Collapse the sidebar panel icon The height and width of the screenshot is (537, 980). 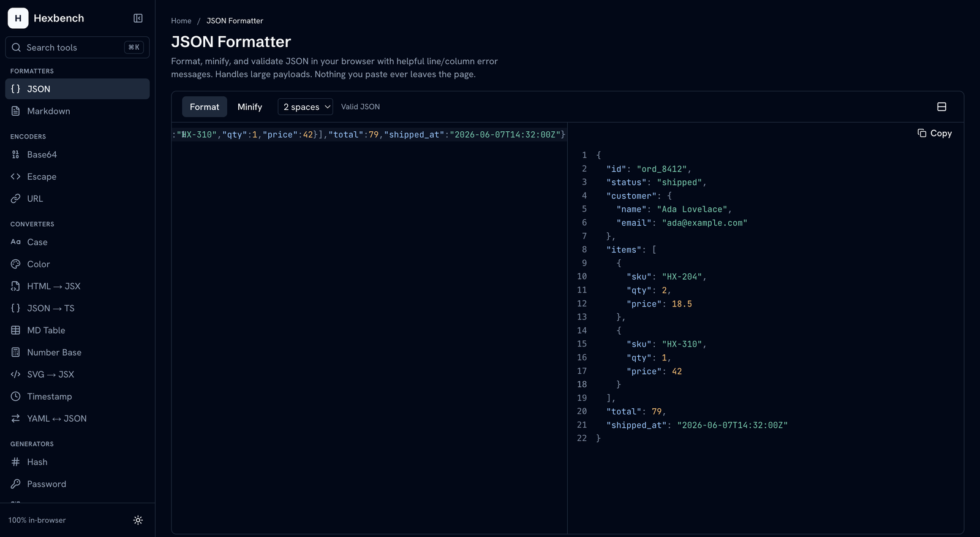point(138,18)
